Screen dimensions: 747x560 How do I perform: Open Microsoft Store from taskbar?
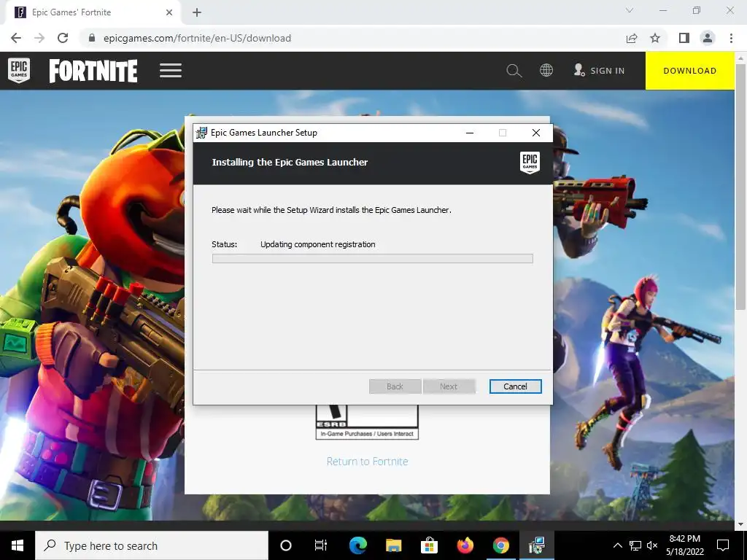pos(429,545)
